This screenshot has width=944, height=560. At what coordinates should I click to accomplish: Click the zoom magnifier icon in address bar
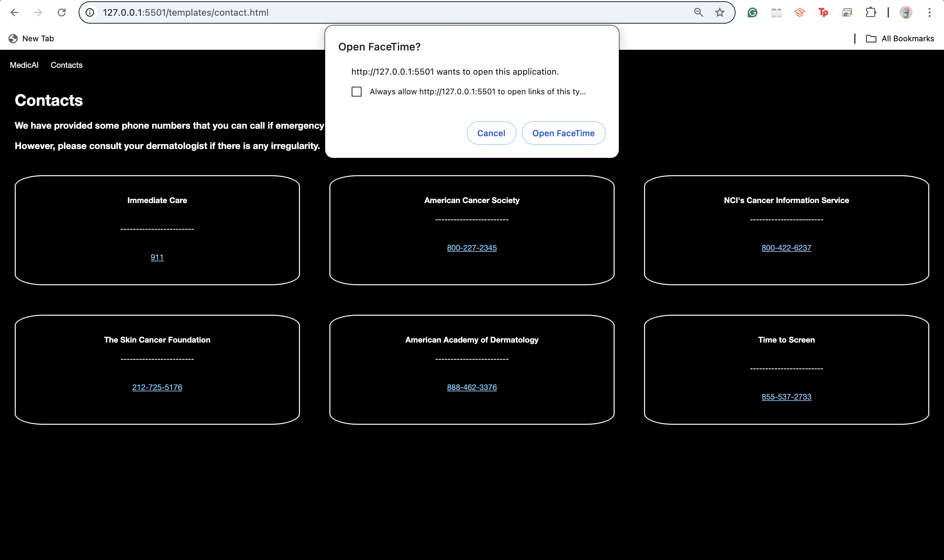698,12
